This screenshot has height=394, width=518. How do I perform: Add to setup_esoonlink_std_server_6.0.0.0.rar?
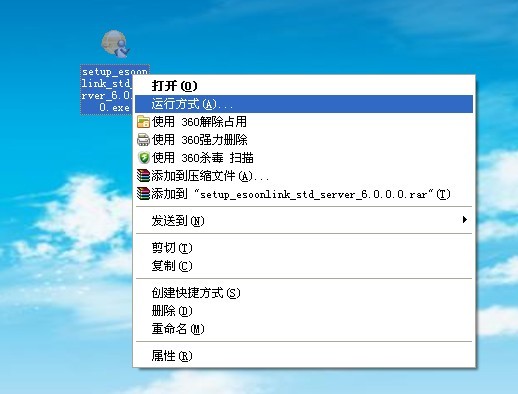coord(304,194)
